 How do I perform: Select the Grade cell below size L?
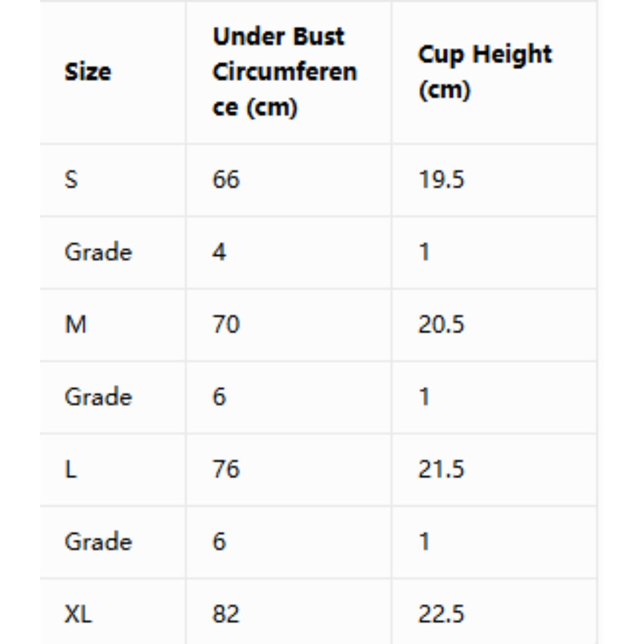pyautogui.click(x=98, y=541)
